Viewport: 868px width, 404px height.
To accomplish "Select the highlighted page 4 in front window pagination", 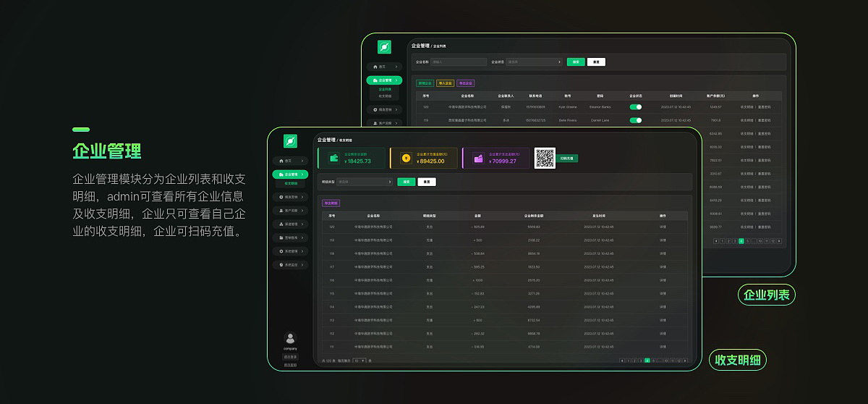I will (647, 361).
